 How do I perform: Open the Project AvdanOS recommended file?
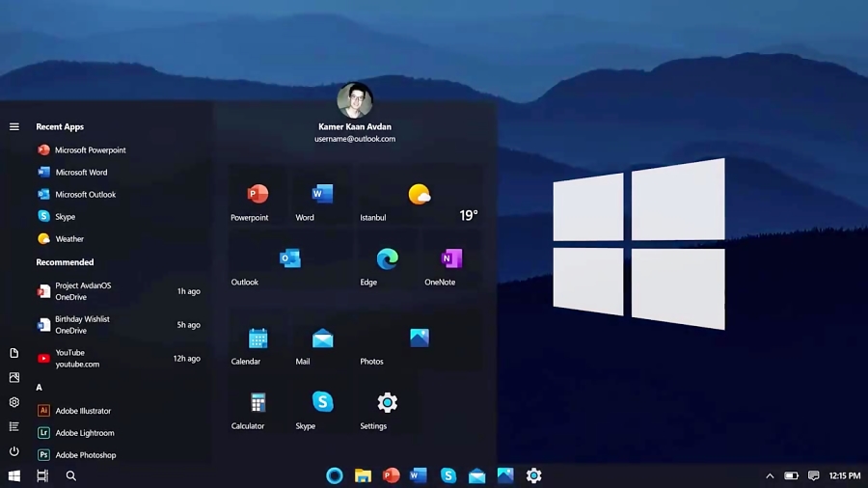(x=82, y=291)
